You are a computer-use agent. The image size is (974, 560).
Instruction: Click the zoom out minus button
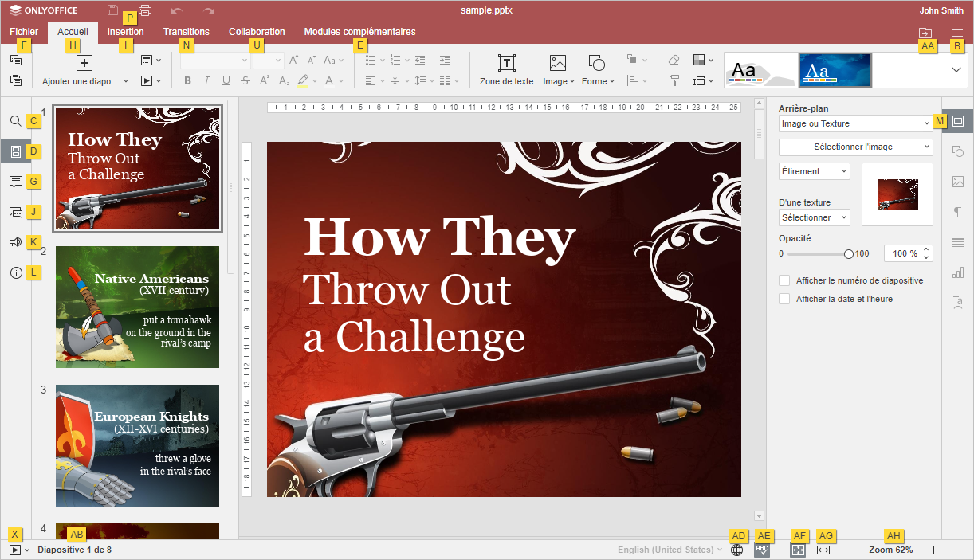[849, 550]
